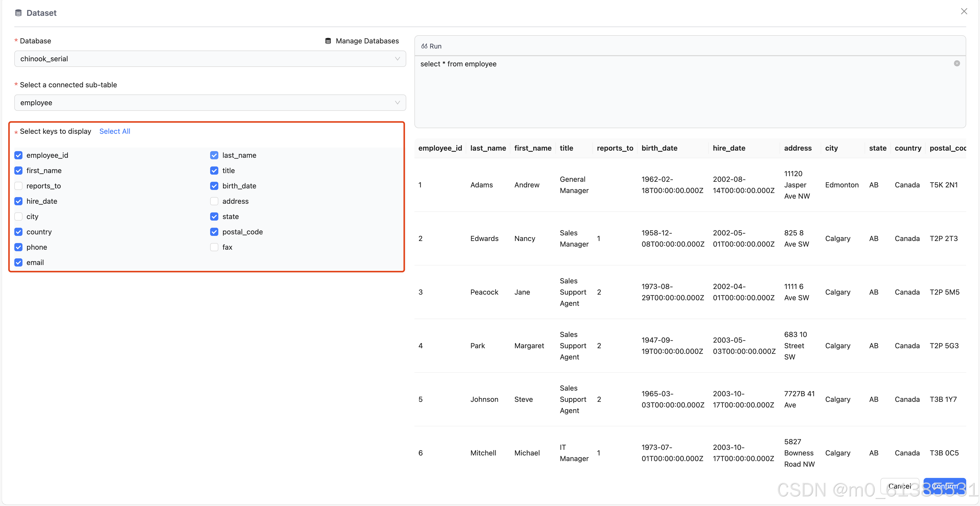Click the Select All link
The image size is (980, 506).
pyautogui.click(x=114, y=131)
